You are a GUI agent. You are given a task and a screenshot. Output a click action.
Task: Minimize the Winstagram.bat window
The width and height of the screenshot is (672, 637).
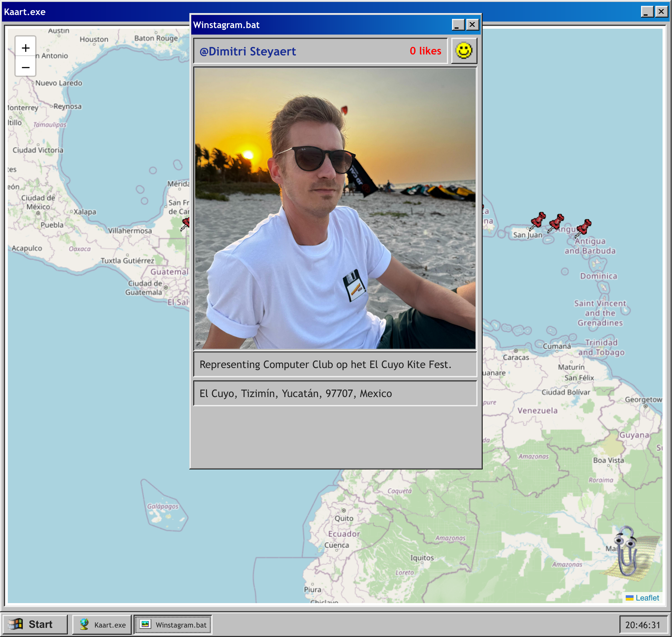458,25
